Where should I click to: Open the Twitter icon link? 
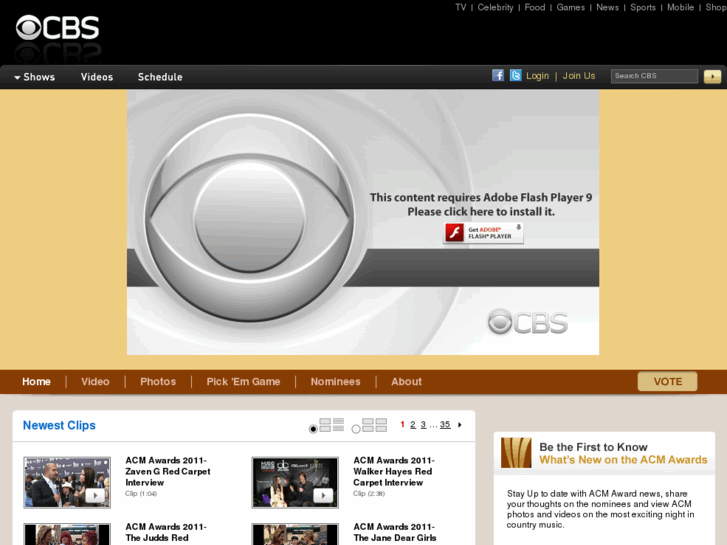[516, 75]
